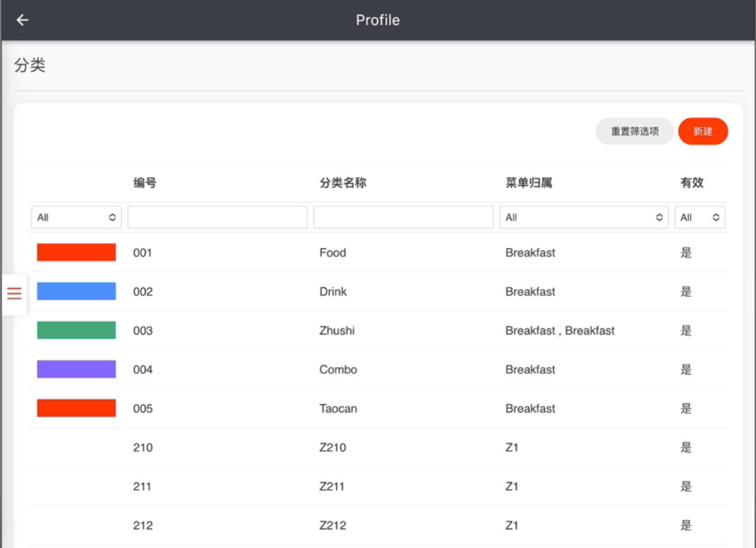
Task: Click "Breakfast , Breakfast" in the Zhushi row
Action: pyautogui.click(x=560, y=331)
